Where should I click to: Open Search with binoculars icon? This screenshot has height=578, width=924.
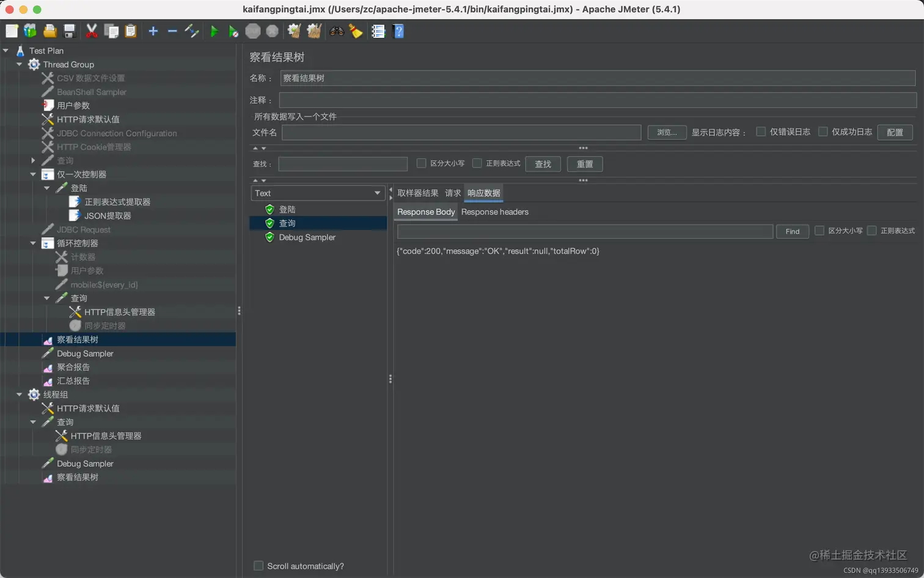pyautogui.click(x=337, y=31)
